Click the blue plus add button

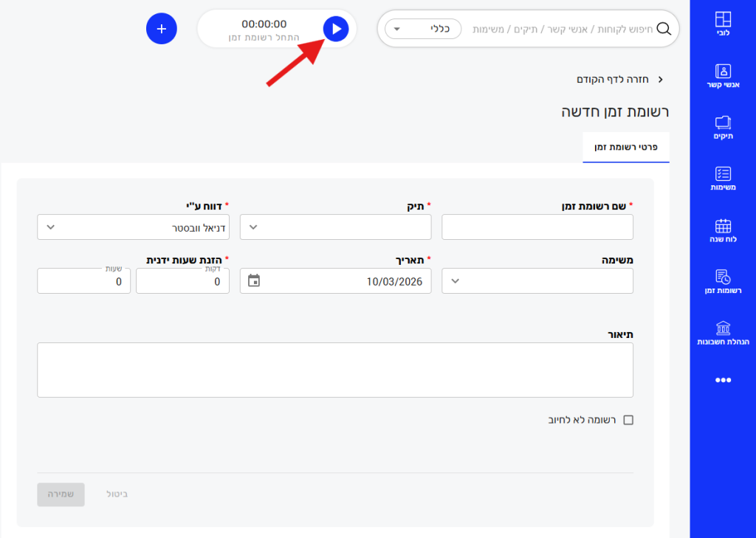[162, 30]
